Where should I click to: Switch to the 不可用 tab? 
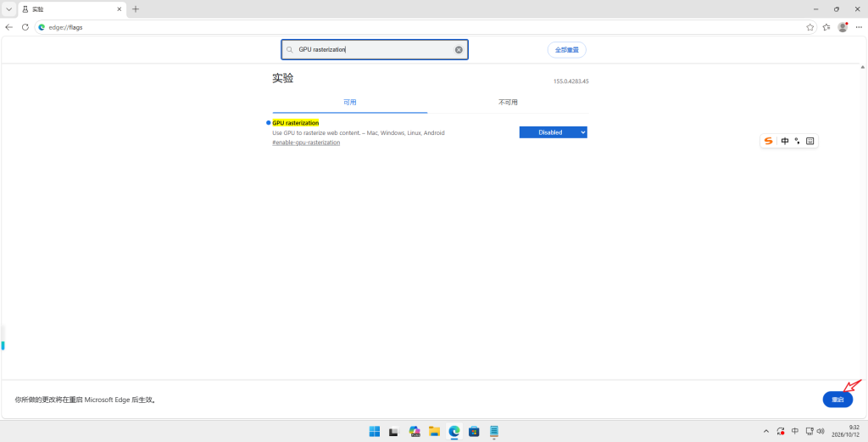(508, 103)
